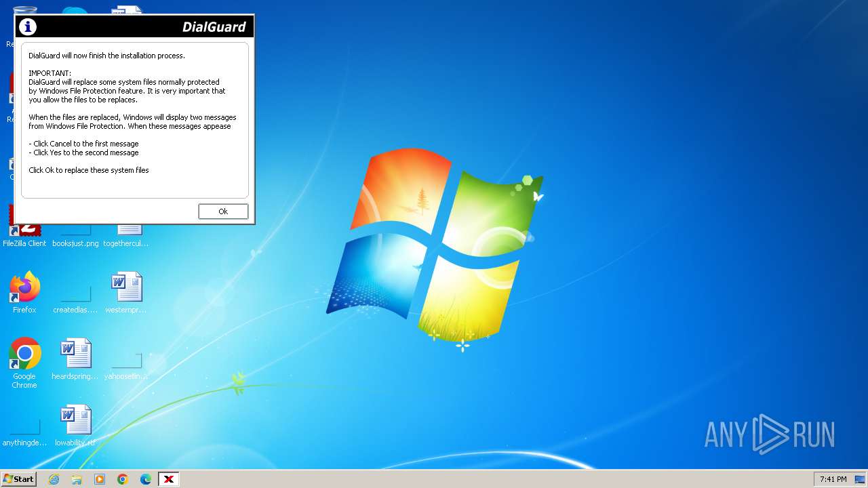This screenshot has width=868, height=488.
Task: Select the heardspring… Word document
Action: tap(75, 359)
